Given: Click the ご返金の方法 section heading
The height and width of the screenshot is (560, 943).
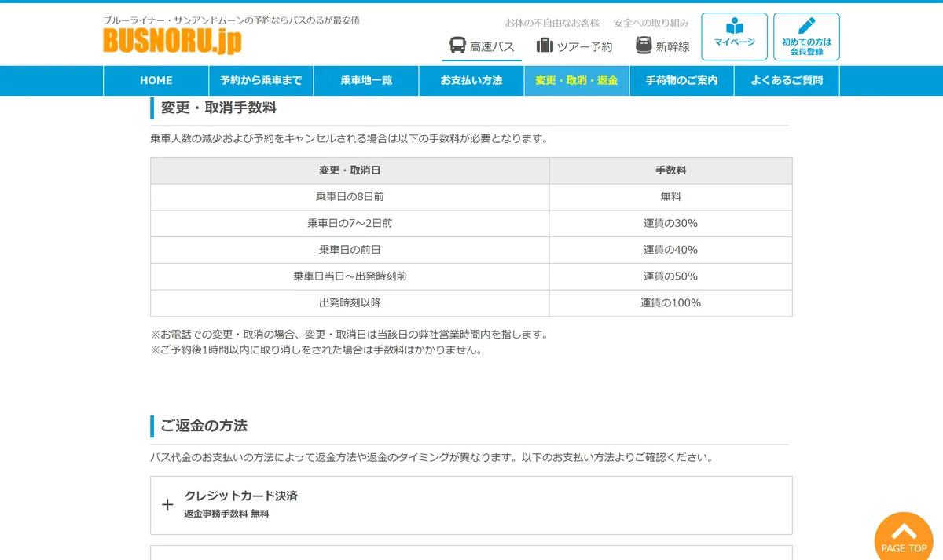Looking at the screenshot, I should (x=204, y=426).
